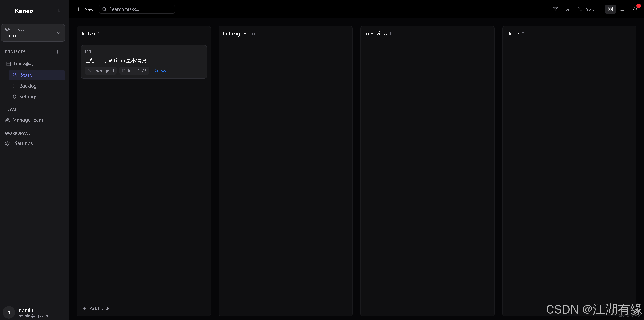This screenshot has width=644, height=320.
Task: Click the notification bell icon
Action: (635, 9)
